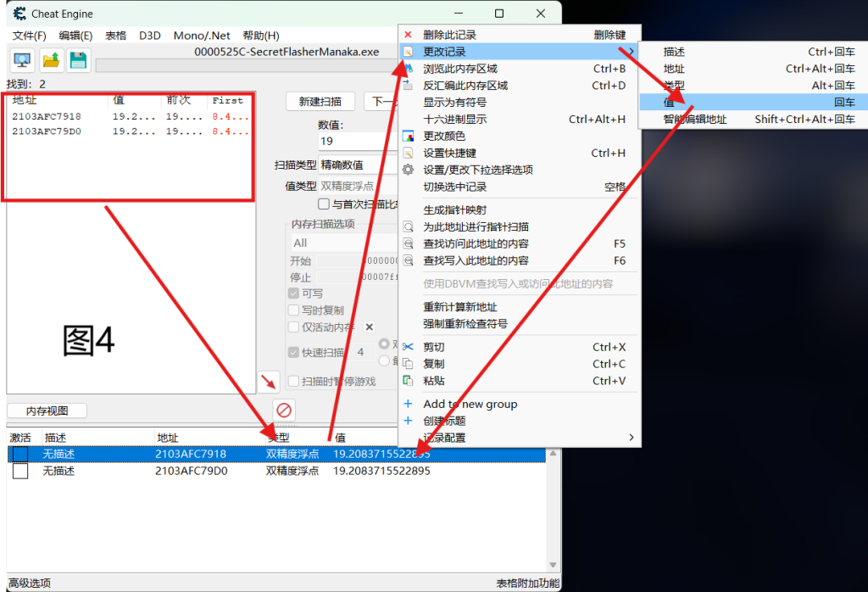The width and height of the screenshot is (868, 592).
Task: Toggle the 与首次扫描比较 checkbox
Action: point(324,204)
